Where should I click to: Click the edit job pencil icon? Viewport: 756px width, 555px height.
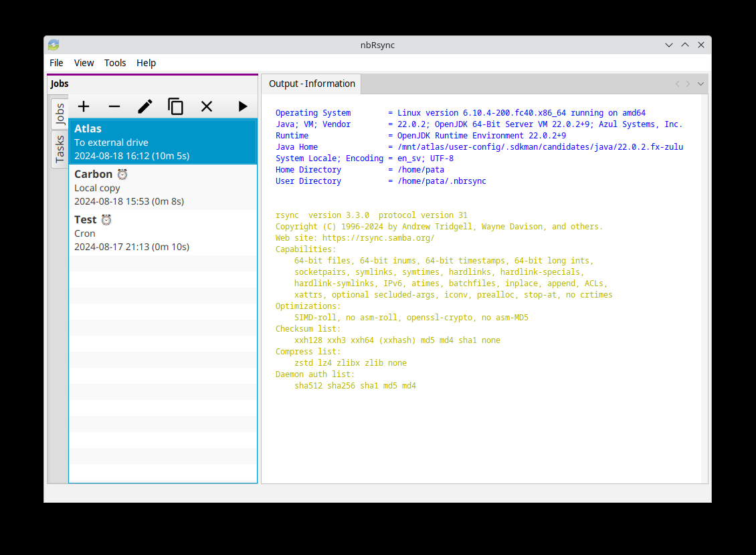pos(145,106)
